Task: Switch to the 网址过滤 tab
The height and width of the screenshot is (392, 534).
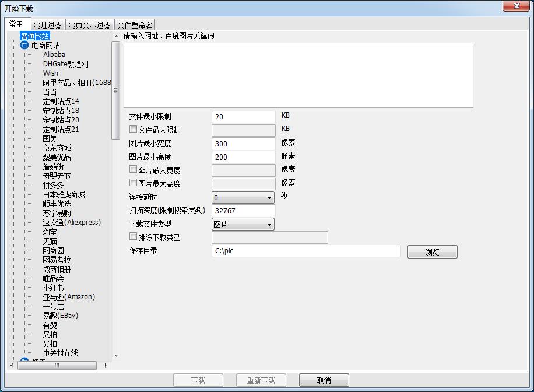Action: pyautogui.click(x=47, y=25)
